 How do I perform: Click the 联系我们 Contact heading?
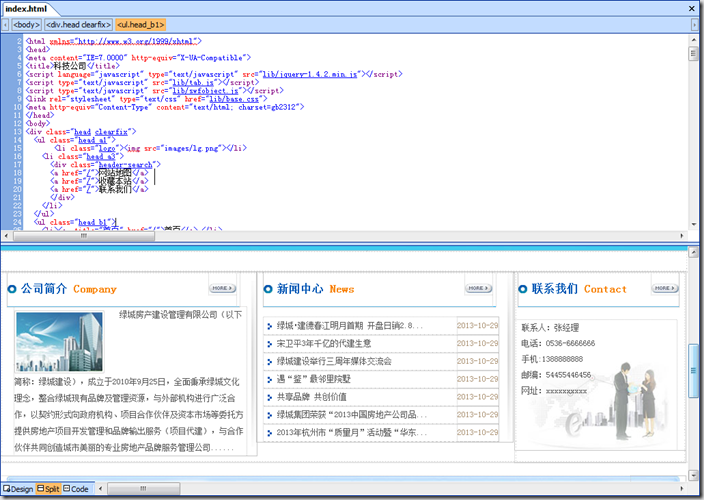[x=579, y=289]
